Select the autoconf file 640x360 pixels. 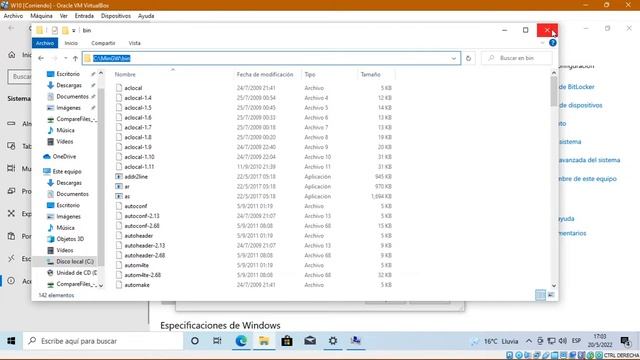point(136,206)
